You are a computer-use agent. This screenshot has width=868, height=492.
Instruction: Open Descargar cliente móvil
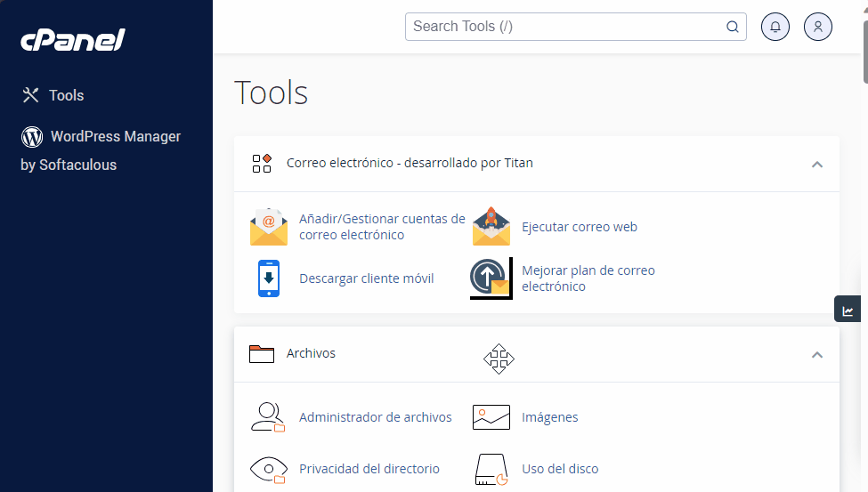tap(367, 278)
